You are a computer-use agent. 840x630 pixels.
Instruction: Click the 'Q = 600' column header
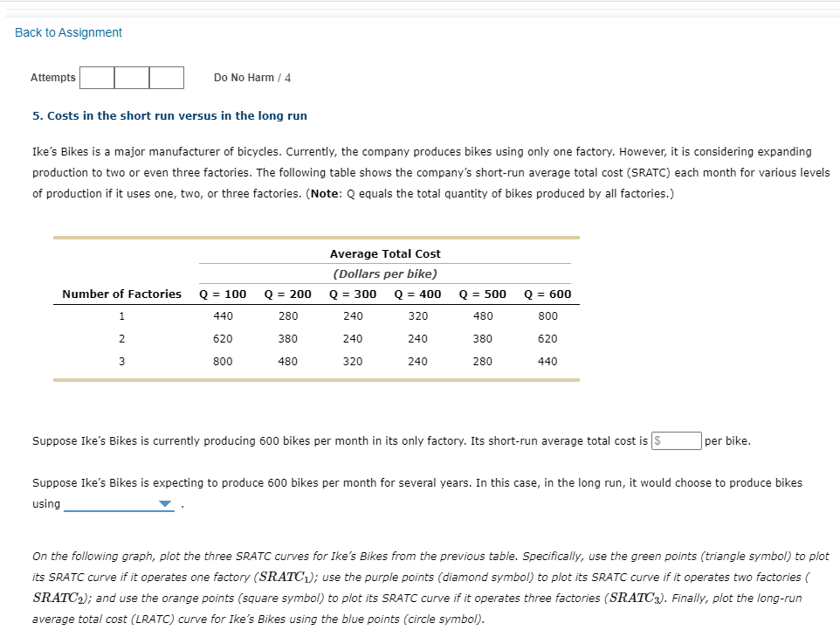pos(547,294)
